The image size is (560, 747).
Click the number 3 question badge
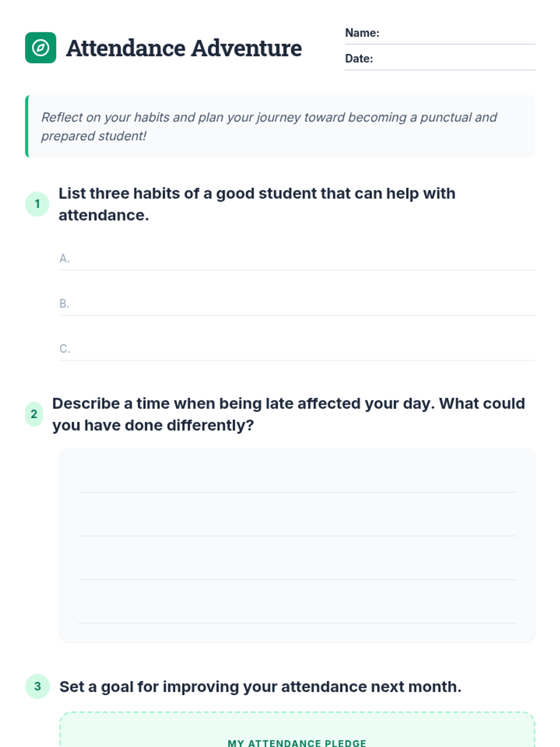click(x=37, y=686)
